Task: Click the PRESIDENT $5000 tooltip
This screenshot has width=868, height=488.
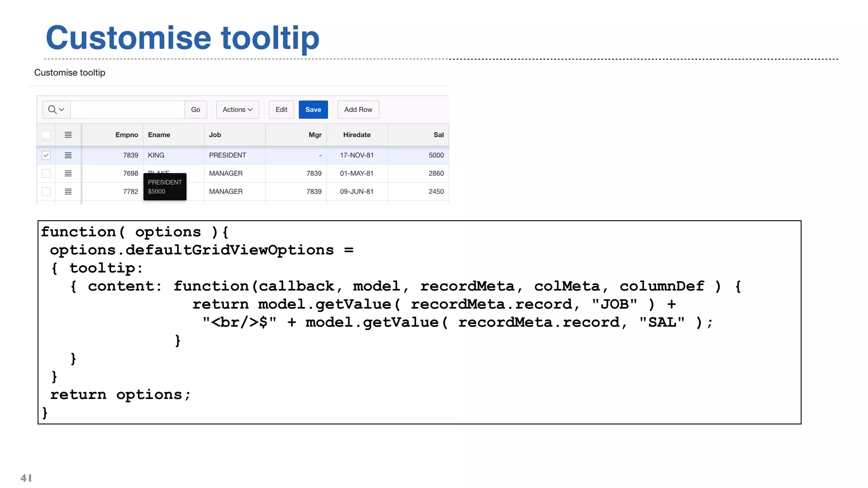Action: click(x=165, y=187)
